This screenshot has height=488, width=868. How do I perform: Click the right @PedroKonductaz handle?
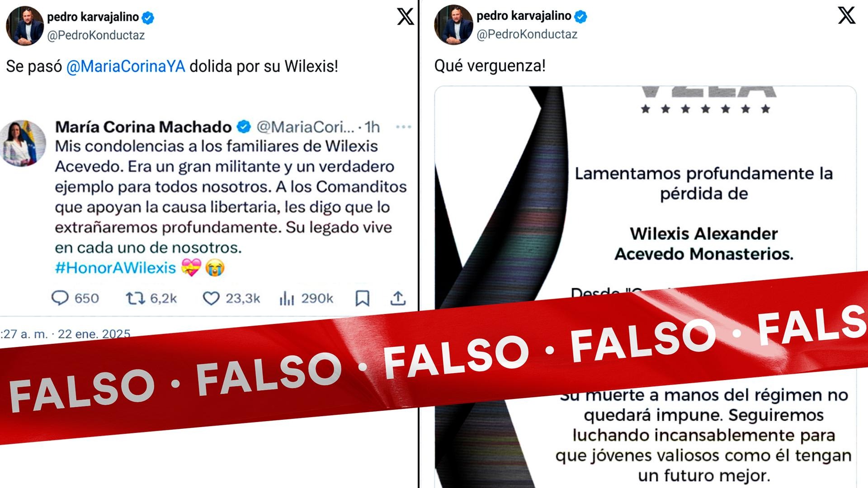click(527, 34)
